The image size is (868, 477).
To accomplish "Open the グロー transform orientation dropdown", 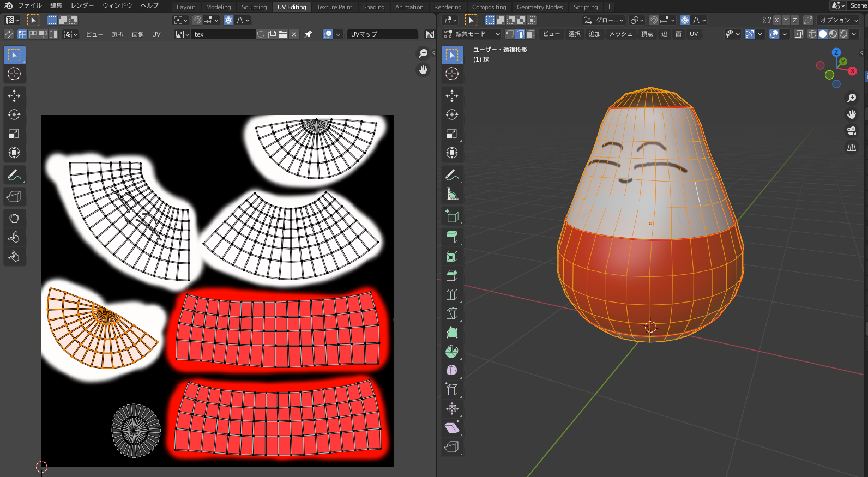I will pyautogui.click(x=604, y=20).
